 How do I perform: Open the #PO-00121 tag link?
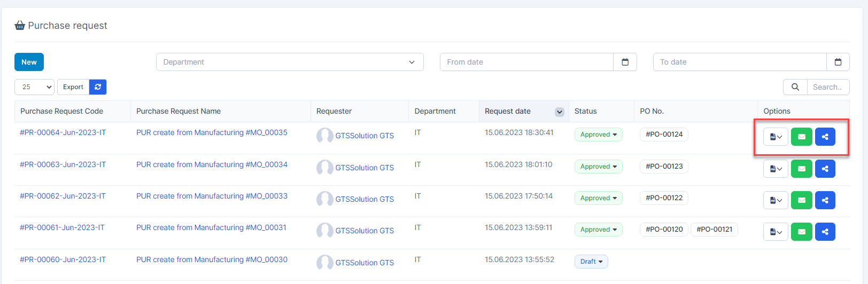pyautogui.click(x=714, y=230)
